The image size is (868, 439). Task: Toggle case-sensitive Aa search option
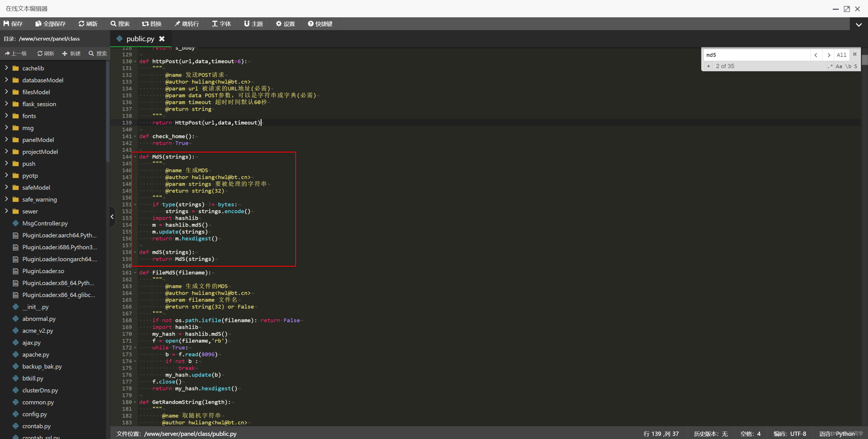839,66
